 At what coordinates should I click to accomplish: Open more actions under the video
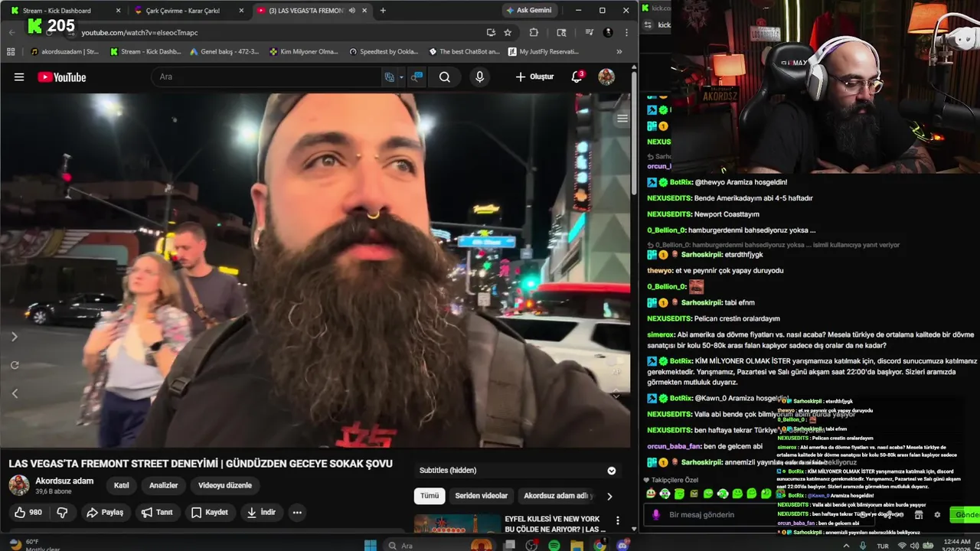pos(297,512)
